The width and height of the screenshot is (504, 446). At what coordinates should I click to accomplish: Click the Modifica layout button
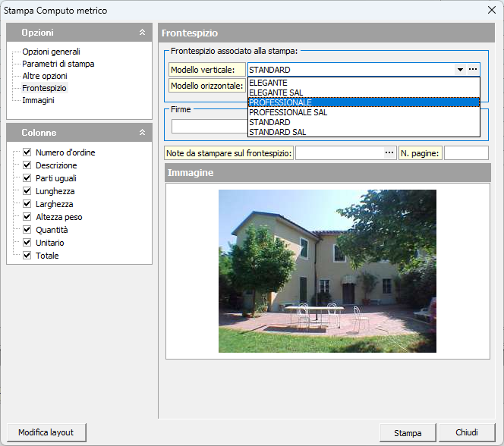pyautogui.click(x=46, y=432)
